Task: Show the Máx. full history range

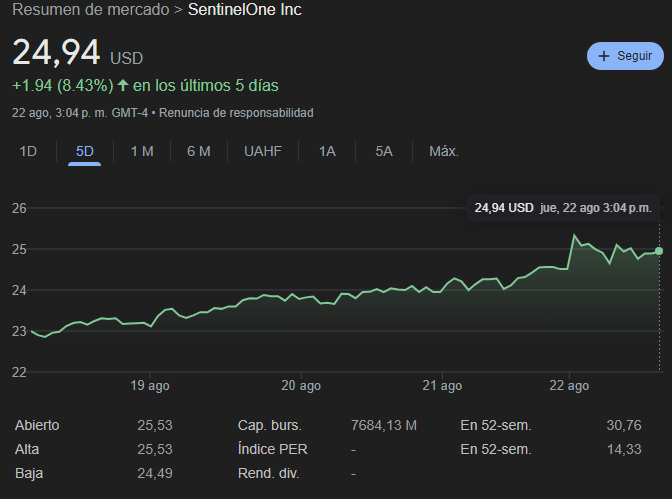Action: (x=444, y=151)
